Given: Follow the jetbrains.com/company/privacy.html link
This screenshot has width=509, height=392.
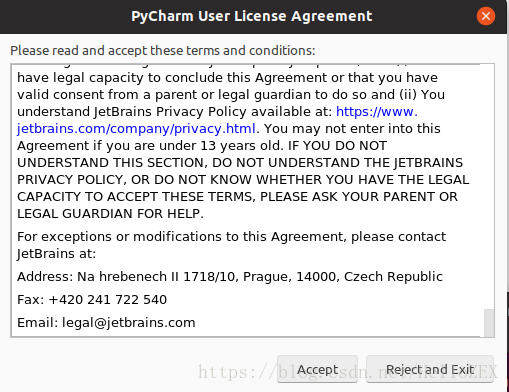Looking at the screenshot, I should tap(136, 129).
